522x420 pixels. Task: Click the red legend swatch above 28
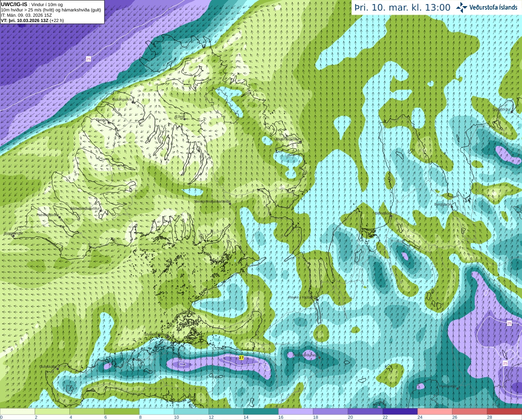pos(504,411)
